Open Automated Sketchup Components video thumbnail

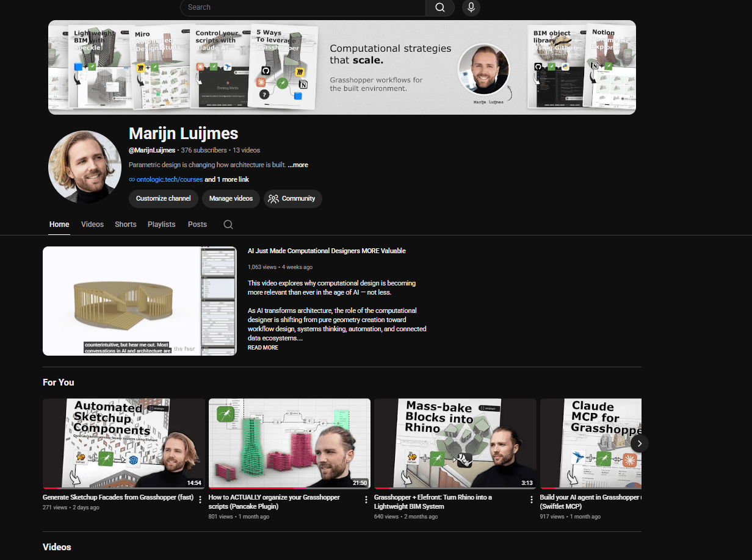pos(124,443)
